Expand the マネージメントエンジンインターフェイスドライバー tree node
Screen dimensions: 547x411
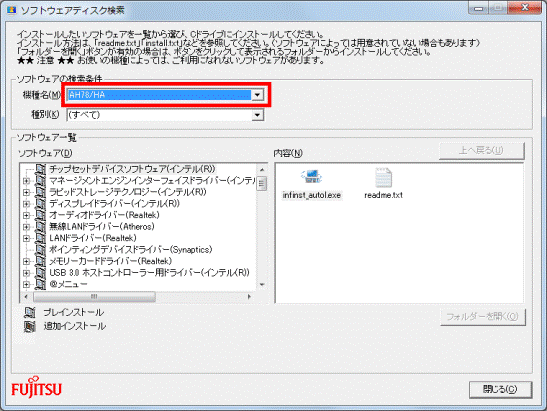(26, 181)
